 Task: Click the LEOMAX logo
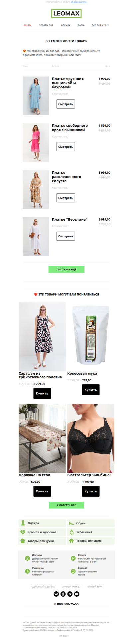(66, 14)
